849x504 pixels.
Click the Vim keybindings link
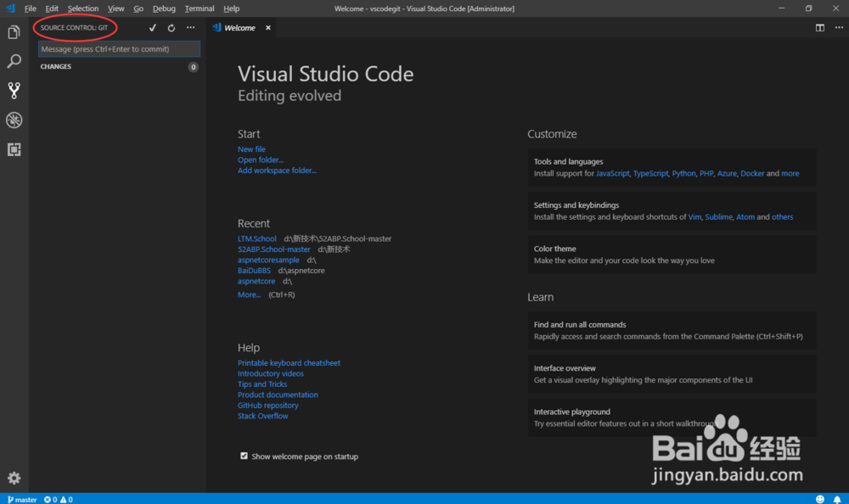pyautogui.click(x=694, y=216)
